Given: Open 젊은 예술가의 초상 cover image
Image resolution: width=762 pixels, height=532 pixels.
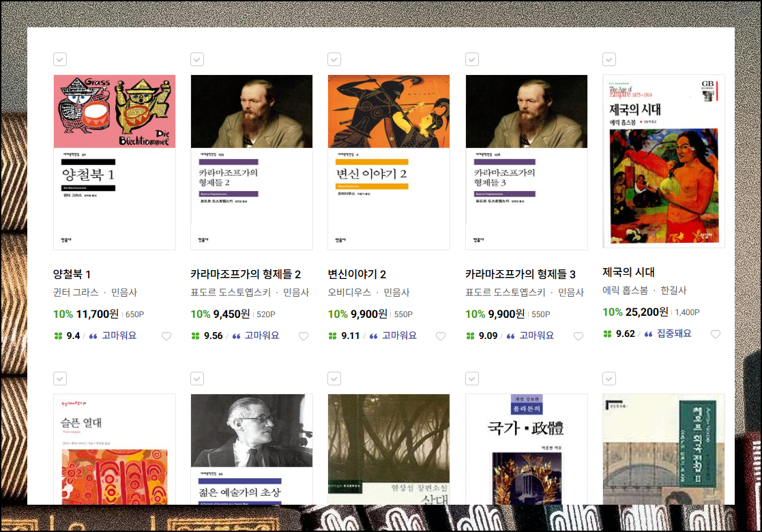Looking at the screenshot, I should 252,449.
